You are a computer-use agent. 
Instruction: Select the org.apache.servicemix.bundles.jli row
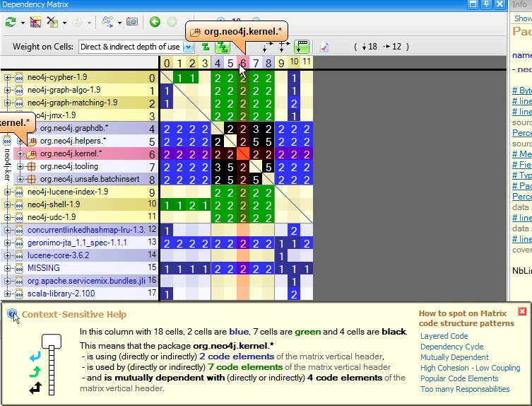tap(86, 281)
